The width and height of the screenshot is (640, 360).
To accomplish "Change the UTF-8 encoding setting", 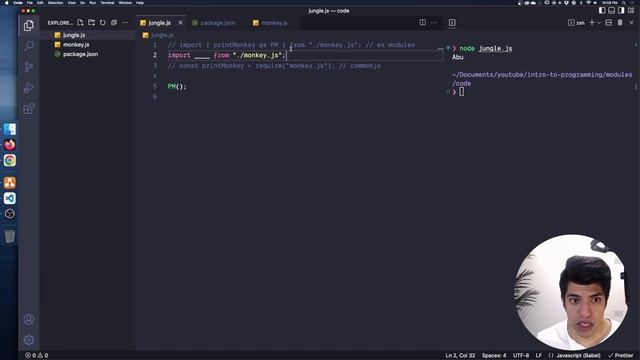I will 521,355.
